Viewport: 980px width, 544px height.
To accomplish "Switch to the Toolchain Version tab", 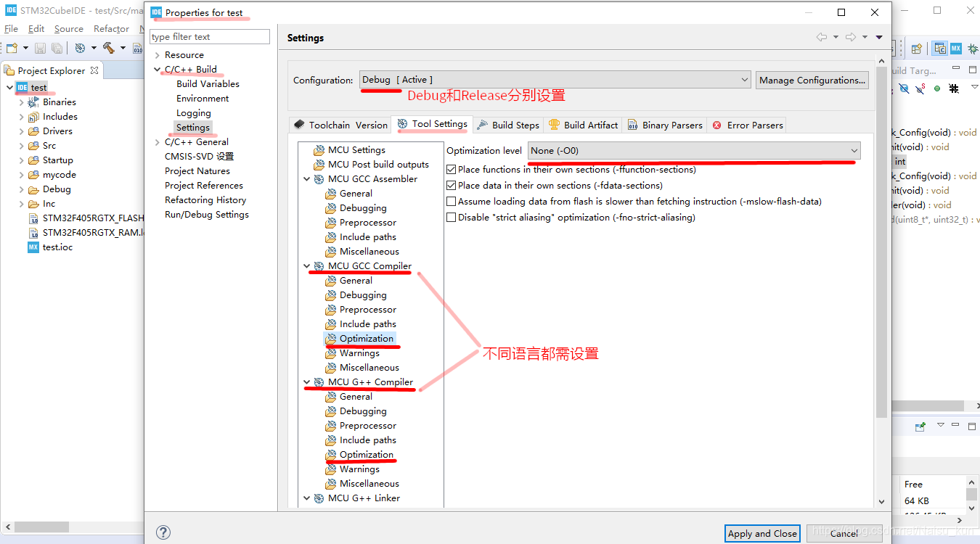I will point(340,125).
